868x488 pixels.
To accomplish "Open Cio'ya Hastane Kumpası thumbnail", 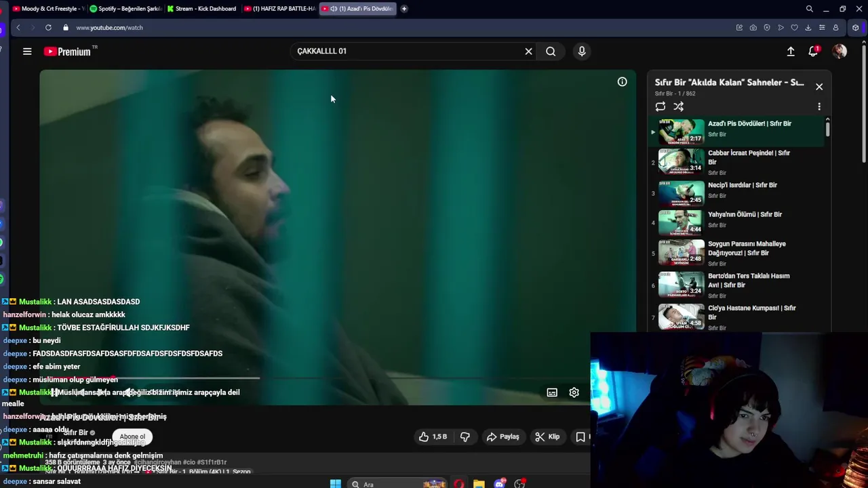I will point(682,317).
